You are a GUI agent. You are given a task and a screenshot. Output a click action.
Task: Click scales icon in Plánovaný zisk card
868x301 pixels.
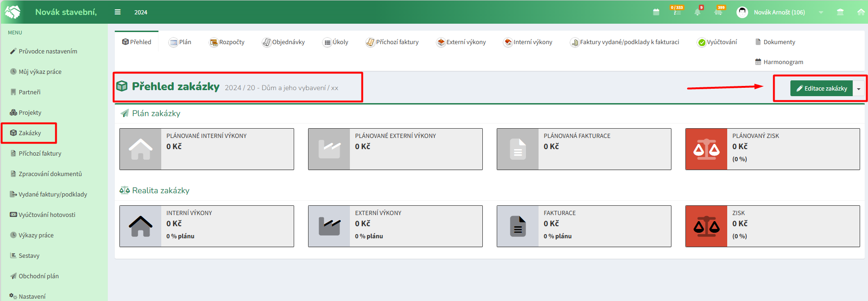click(x=706, y=149)
